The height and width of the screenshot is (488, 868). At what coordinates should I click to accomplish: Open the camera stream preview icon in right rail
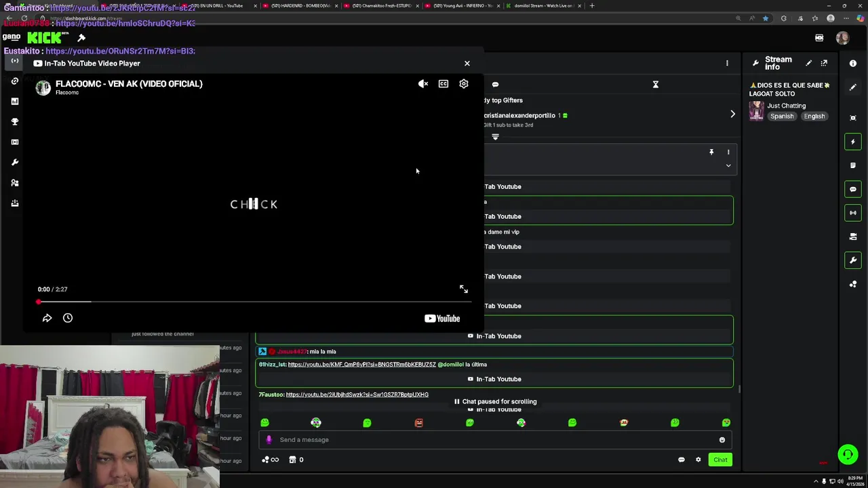(853, 237)
